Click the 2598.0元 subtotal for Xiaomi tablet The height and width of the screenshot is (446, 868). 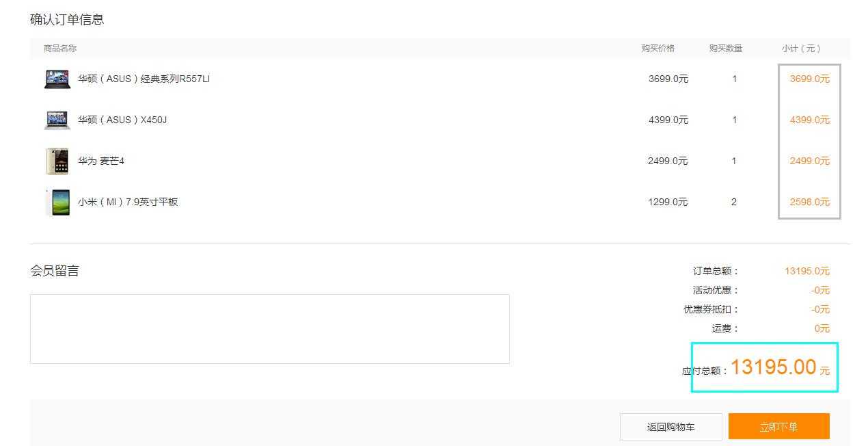(x=809, y=202)
